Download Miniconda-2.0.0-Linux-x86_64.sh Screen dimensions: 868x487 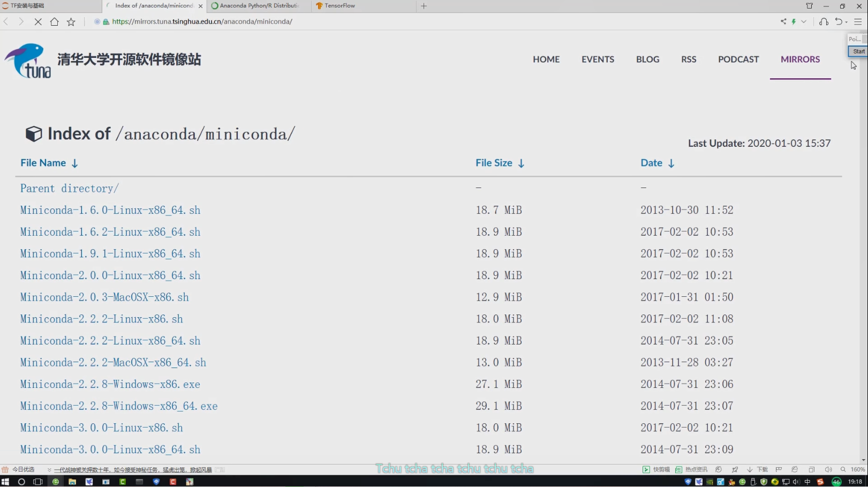[110, 275]
